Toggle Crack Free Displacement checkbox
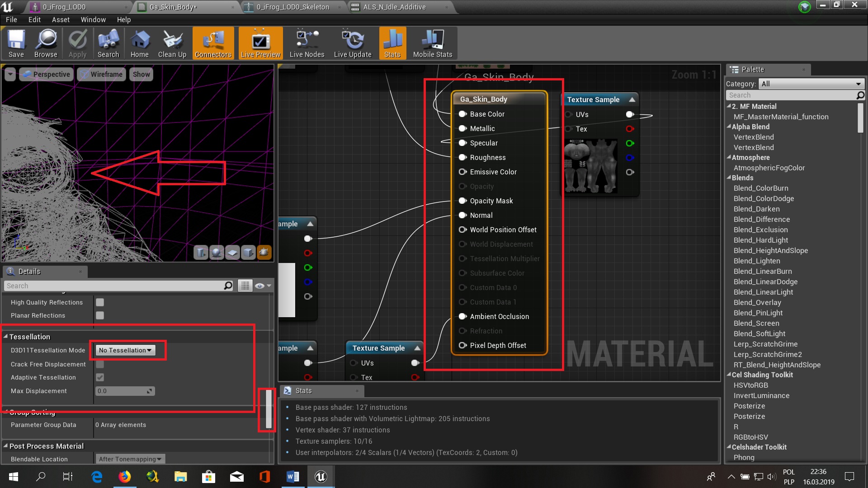The image size is (868, 488). click(x=100, y=363)
